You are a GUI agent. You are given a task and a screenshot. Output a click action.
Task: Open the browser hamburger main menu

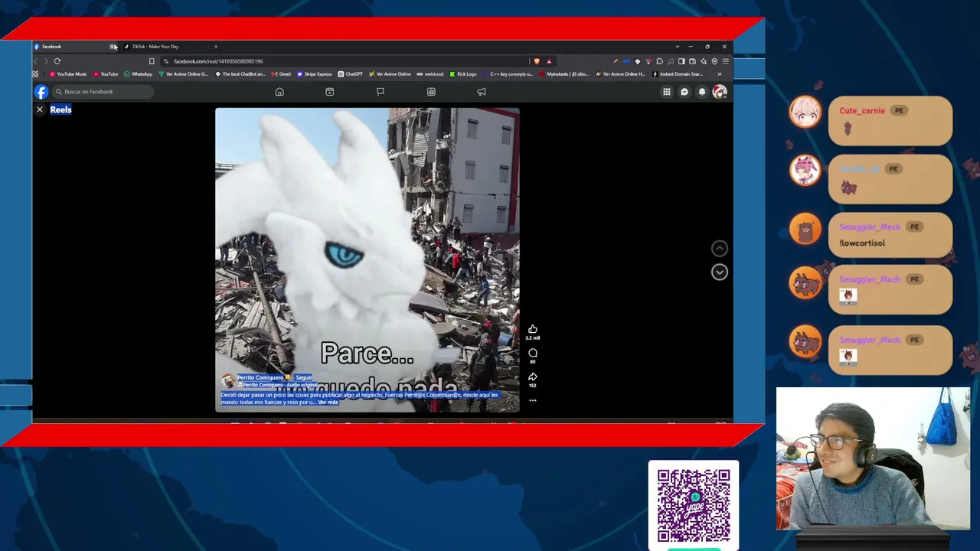click(x=725, y=61)
